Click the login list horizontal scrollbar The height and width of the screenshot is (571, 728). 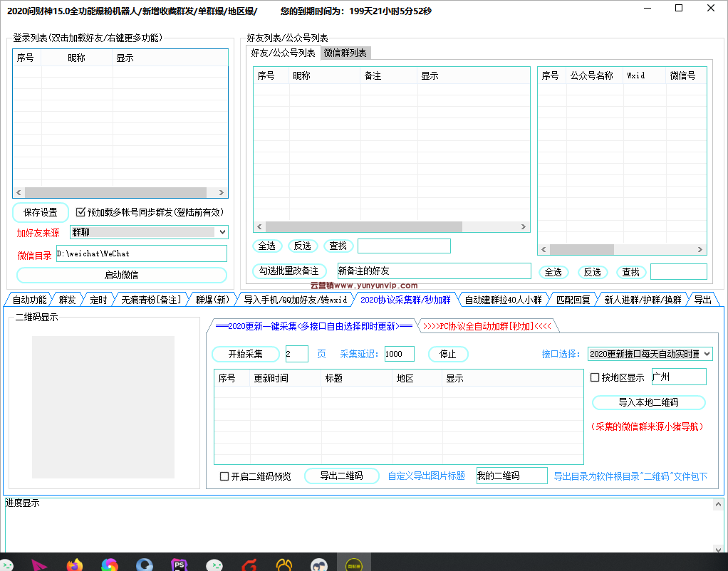point(114,193)
